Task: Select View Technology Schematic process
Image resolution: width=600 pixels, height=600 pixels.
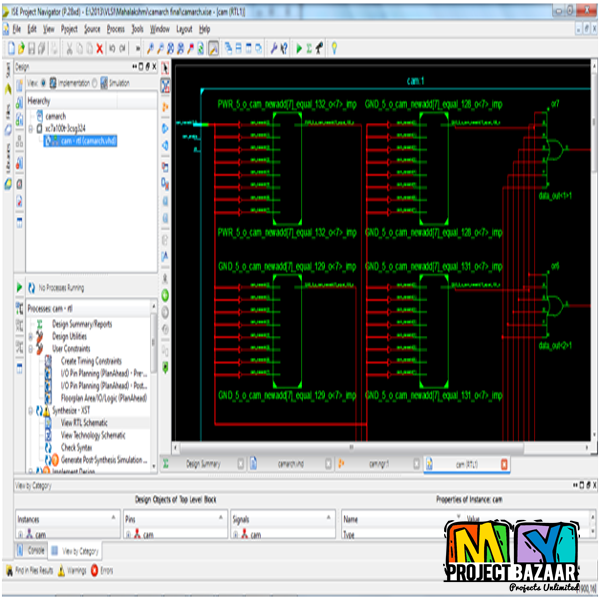Action: click(93, 435)
